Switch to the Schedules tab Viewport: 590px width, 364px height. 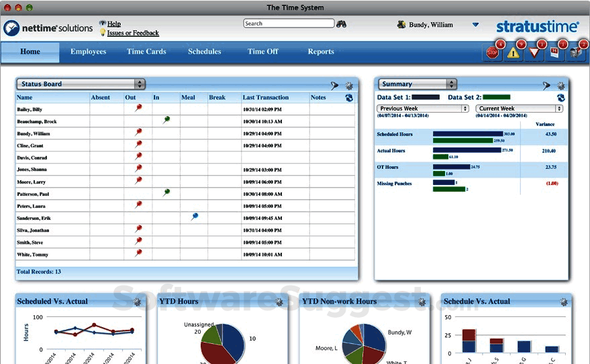(x=204, y=52)
